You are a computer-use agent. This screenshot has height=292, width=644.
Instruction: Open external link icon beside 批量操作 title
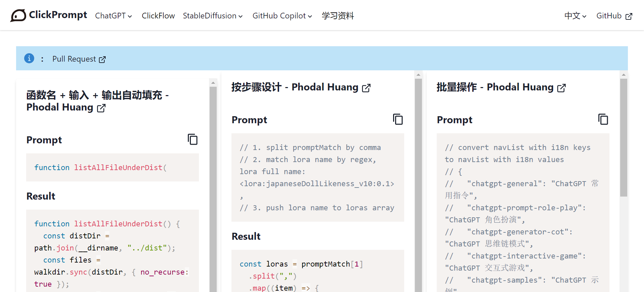click(561, 88)
